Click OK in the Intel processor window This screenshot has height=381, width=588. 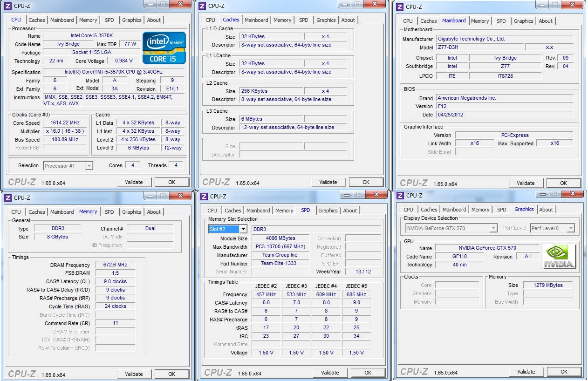coord(172,182)
